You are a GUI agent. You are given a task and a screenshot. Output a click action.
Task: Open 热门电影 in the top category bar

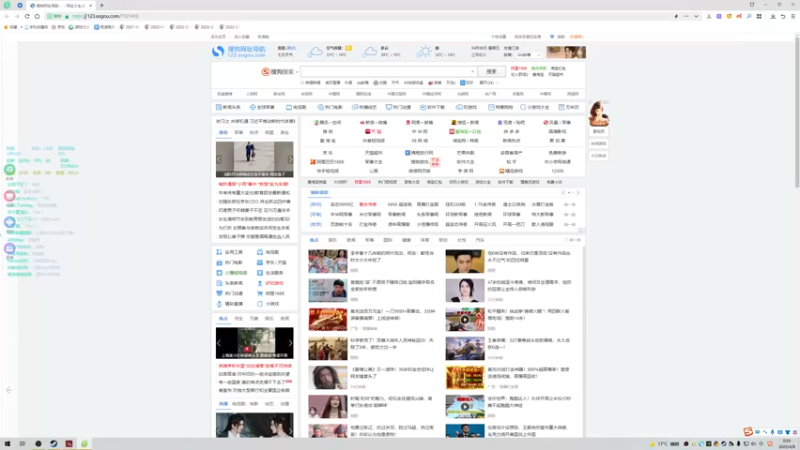point(330,107)
